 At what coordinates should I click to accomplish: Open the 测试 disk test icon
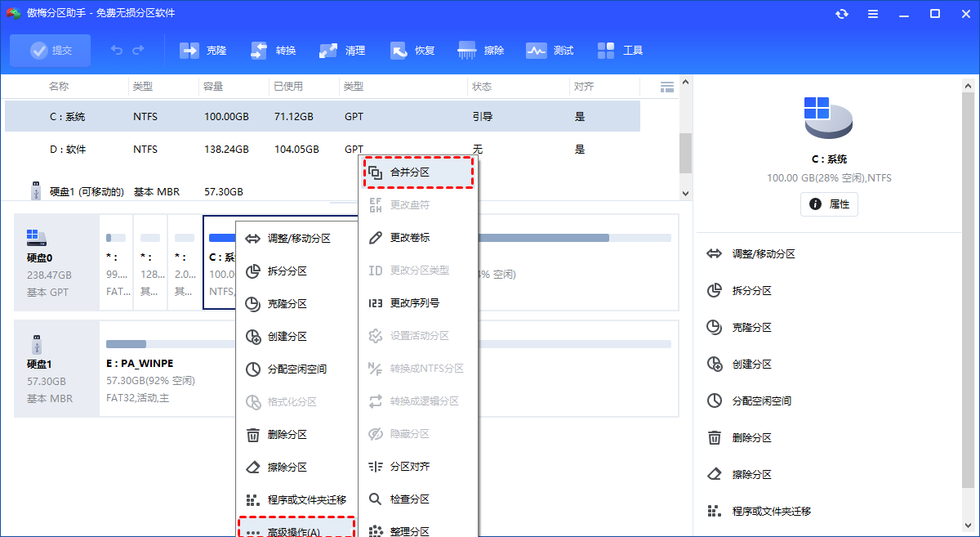click(x=550, y=50)
